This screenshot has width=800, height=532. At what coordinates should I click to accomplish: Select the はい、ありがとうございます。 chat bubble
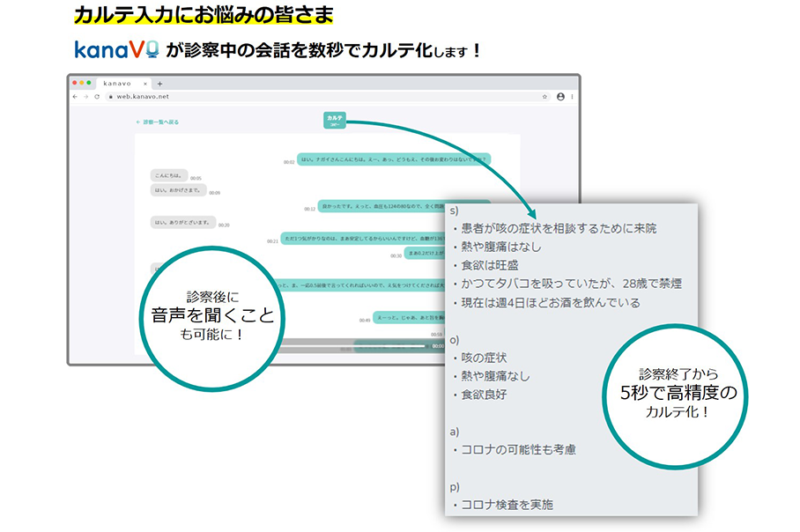[182, 222]
